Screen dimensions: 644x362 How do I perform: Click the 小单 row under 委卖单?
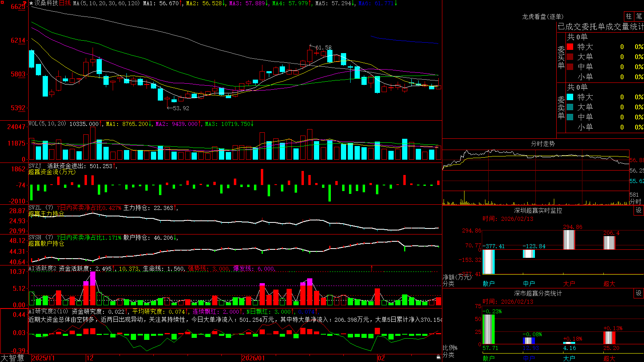pos(605,127)
